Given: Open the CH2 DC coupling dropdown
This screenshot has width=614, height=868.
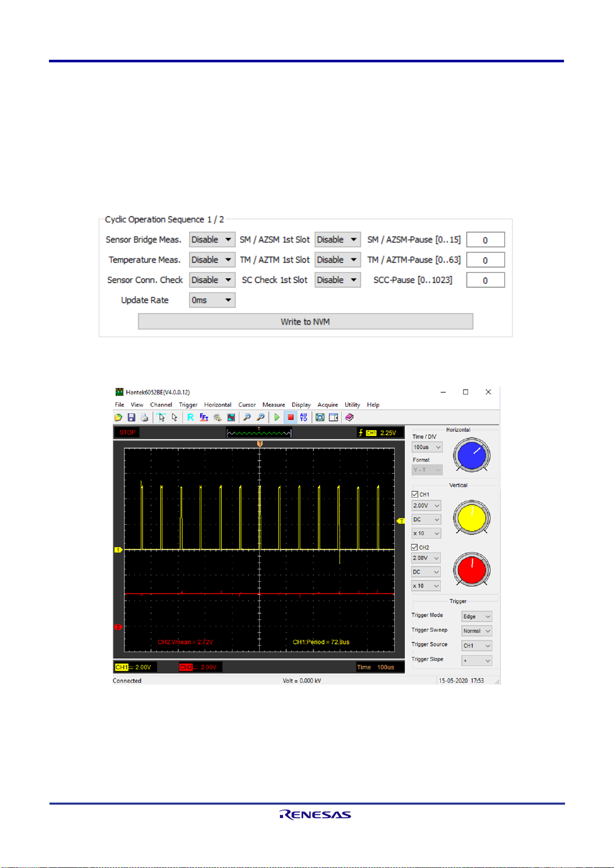Looking at the screenshot, I should click(426, 572).
